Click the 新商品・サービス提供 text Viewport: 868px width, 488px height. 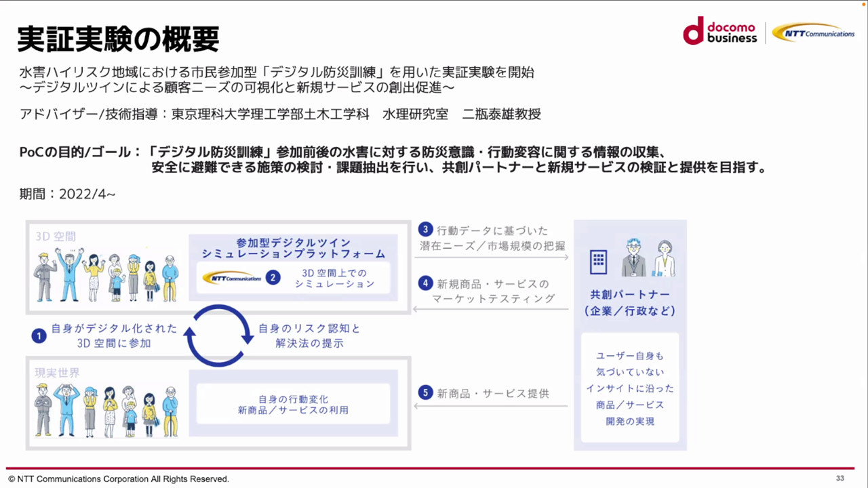coord(493,393)
